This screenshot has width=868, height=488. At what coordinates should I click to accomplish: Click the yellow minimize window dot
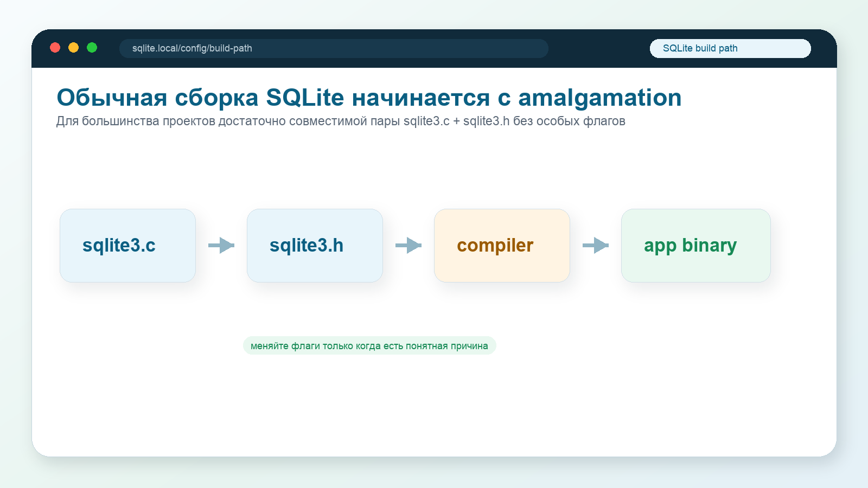(73, 48)
